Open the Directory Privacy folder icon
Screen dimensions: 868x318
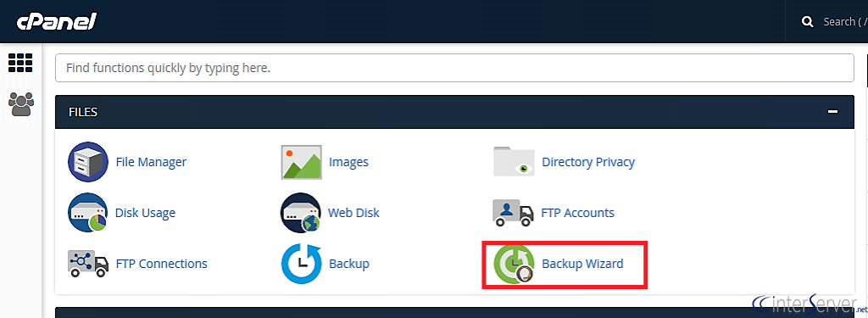click(x=514, y=162)
